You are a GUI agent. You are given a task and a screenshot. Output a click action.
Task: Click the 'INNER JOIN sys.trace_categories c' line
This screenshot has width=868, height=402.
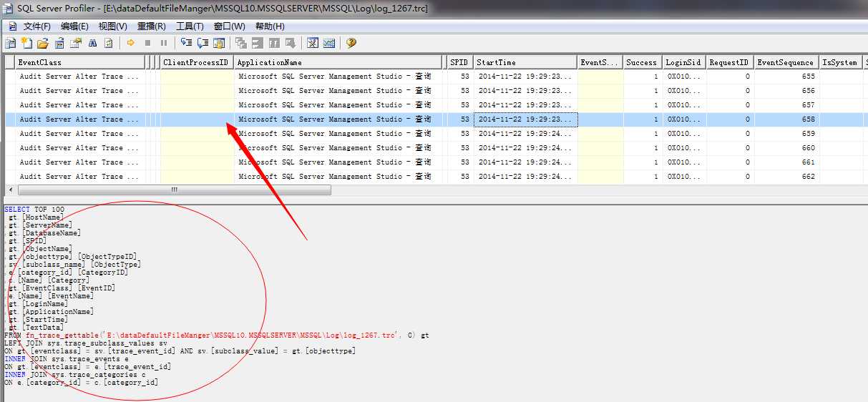click(75, 375)
